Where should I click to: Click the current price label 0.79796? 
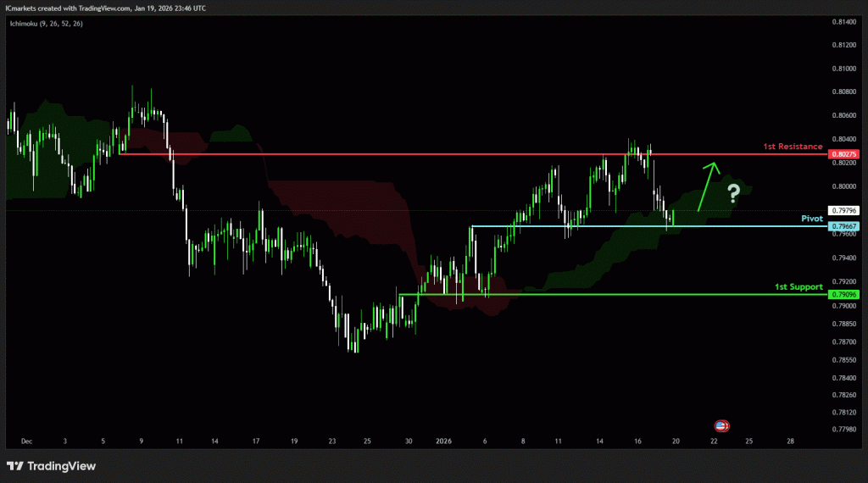coord(845,210)
